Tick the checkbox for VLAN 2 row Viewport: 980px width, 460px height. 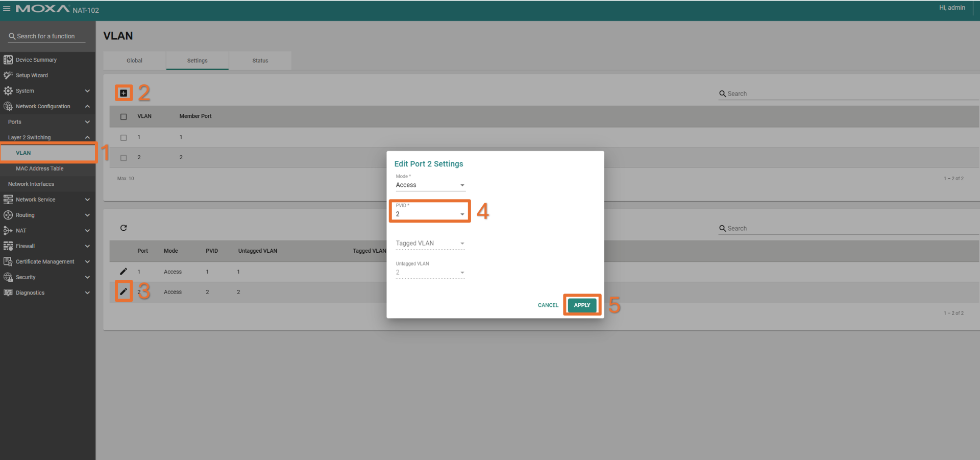(x=124, y=158)
